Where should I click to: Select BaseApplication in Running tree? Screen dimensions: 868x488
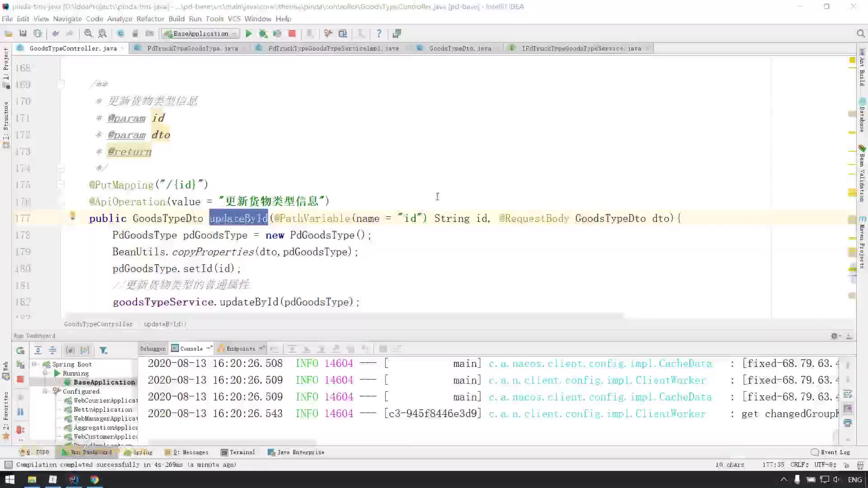[104, 382]
